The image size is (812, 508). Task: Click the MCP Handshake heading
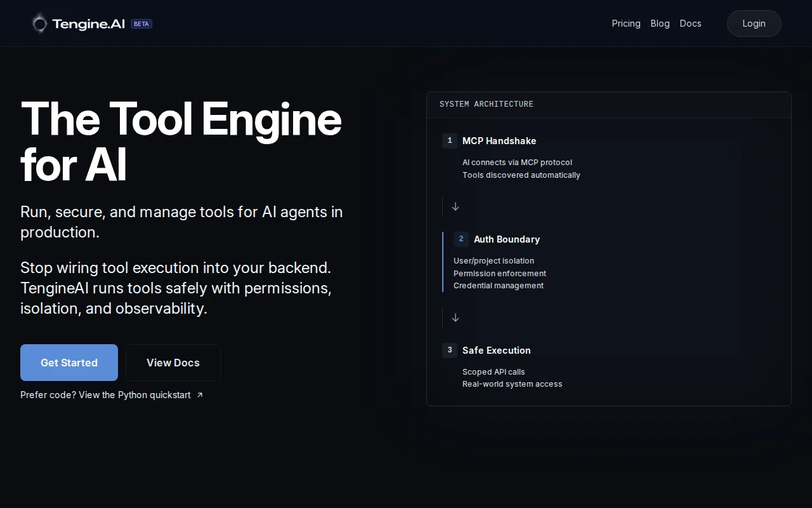point(499,141)
